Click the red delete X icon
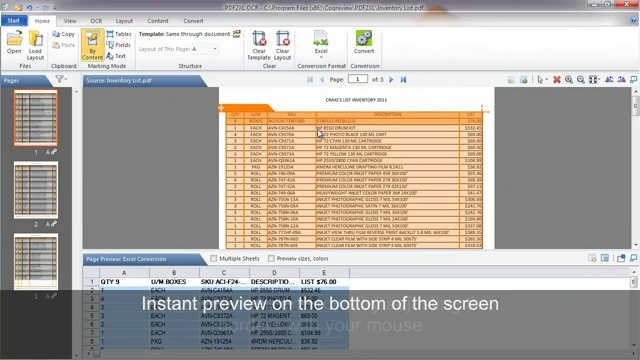The image size is (640, 360). click(x=557, y=80)
